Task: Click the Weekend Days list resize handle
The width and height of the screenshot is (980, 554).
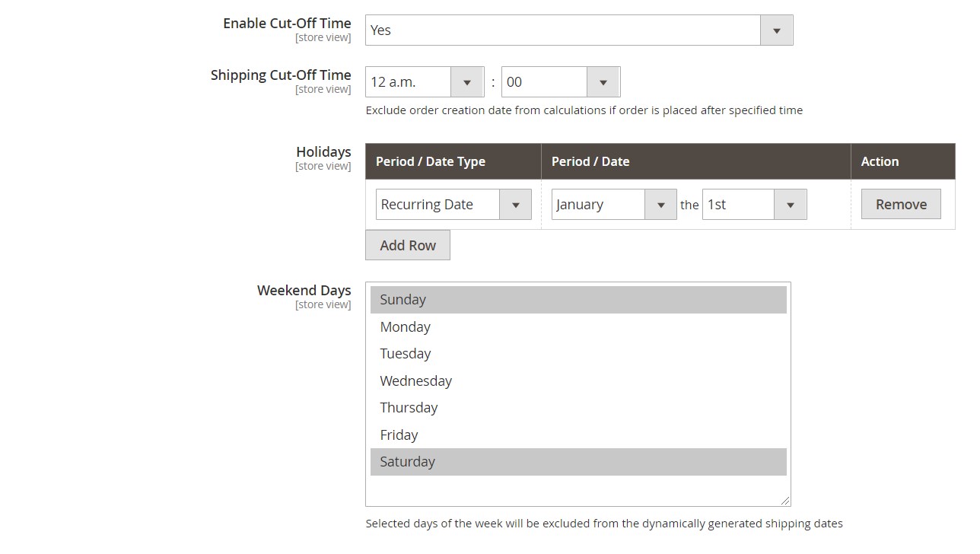Action: [x=785, y=501]
